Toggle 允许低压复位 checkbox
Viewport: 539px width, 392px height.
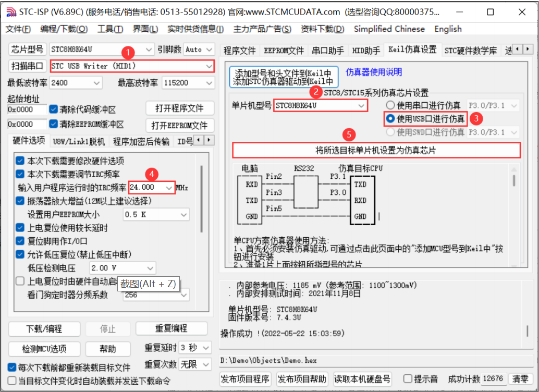point(20,254)
